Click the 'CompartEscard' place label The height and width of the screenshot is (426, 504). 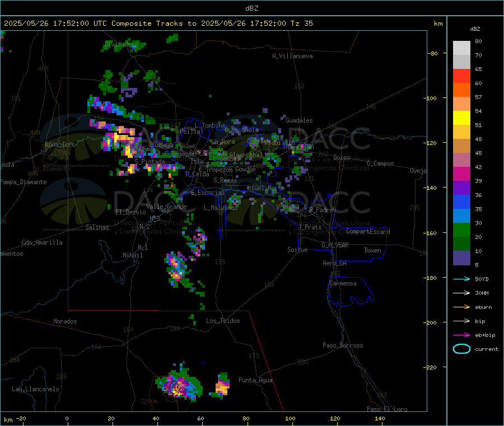tap(368, 231)
